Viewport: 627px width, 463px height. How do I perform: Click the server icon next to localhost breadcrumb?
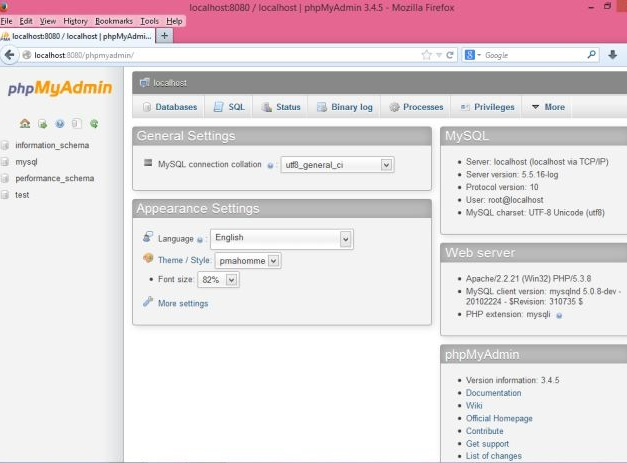(x=144, y=83)
